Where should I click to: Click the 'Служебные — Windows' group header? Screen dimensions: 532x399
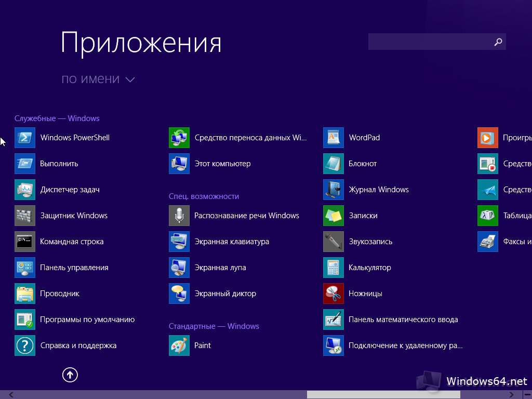[x=57, y=118]
